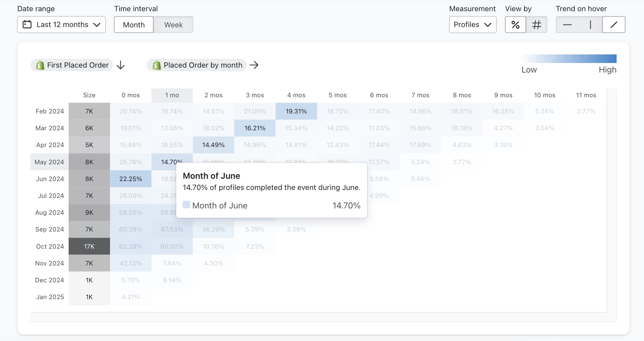Click the 17K size cell for Oct 2024
Viewport: 644px width, 341px height.
click(x=89, y=246)
